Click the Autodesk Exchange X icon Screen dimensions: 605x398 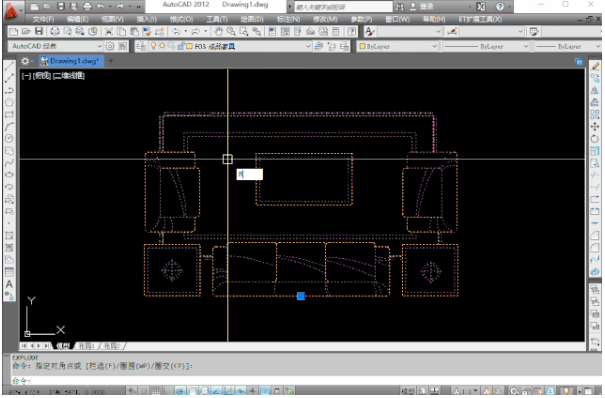point(481,7)
